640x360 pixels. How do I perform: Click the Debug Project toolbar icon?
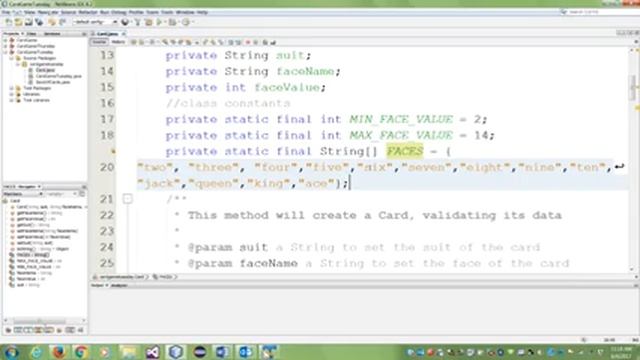[x=172, y=22]
